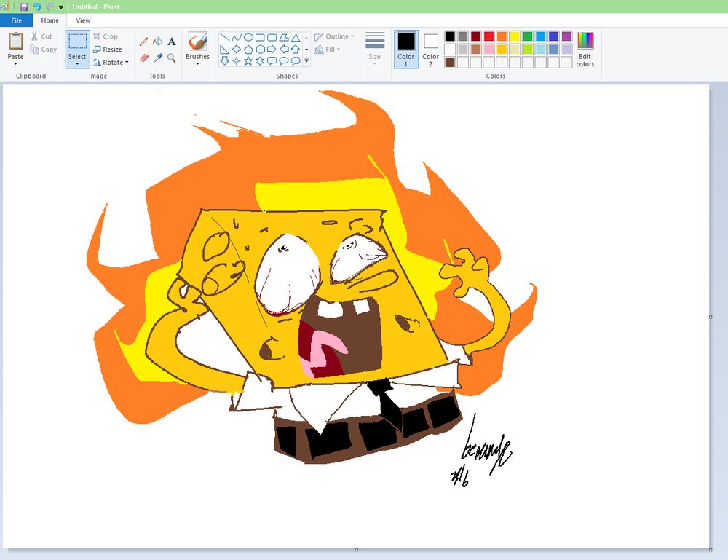
Task: Choose the Six-point star shape
Action: click(x=260, y=60)
